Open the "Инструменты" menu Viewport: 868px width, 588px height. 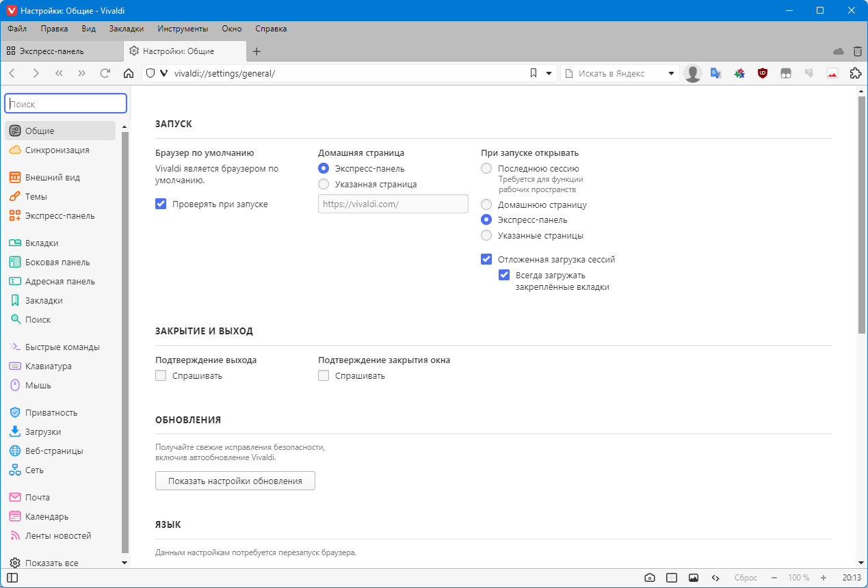pos(183,29)
